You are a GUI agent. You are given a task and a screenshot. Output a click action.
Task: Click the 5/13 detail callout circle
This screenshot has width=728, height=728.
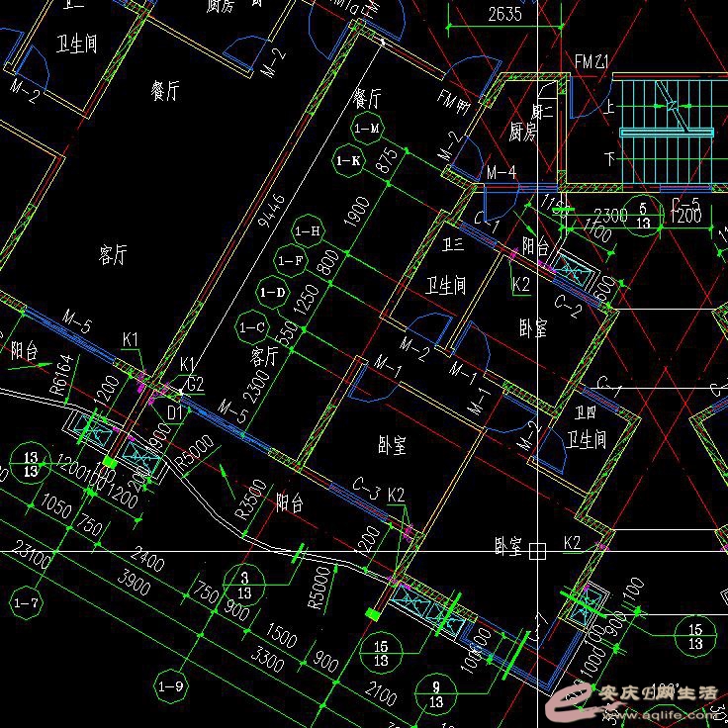pyautogui.click(x=644, y=216)
